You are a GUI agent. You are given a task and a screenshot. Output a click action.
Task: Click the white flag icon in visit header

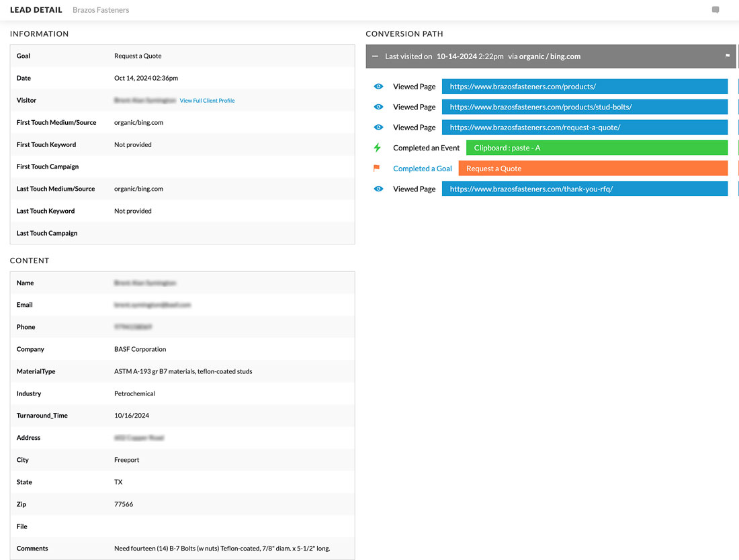coord(727,56)
